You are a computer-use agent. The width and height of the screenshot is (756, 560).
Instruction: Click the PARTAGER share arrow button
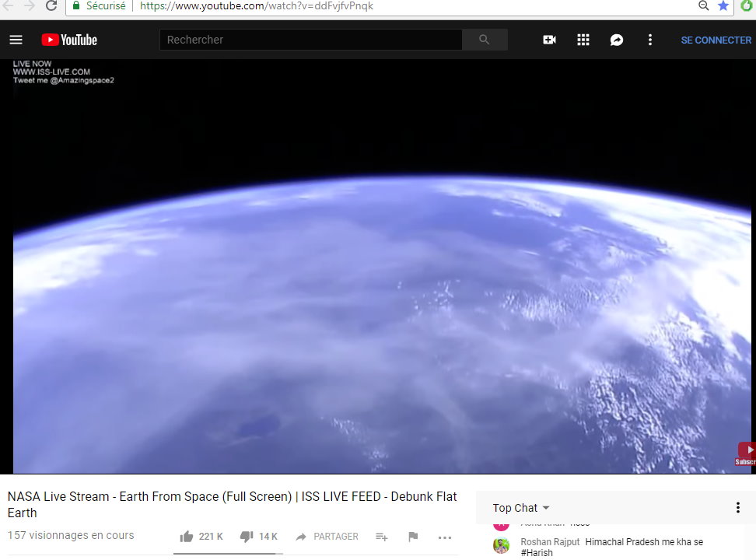tap(327, 537)
